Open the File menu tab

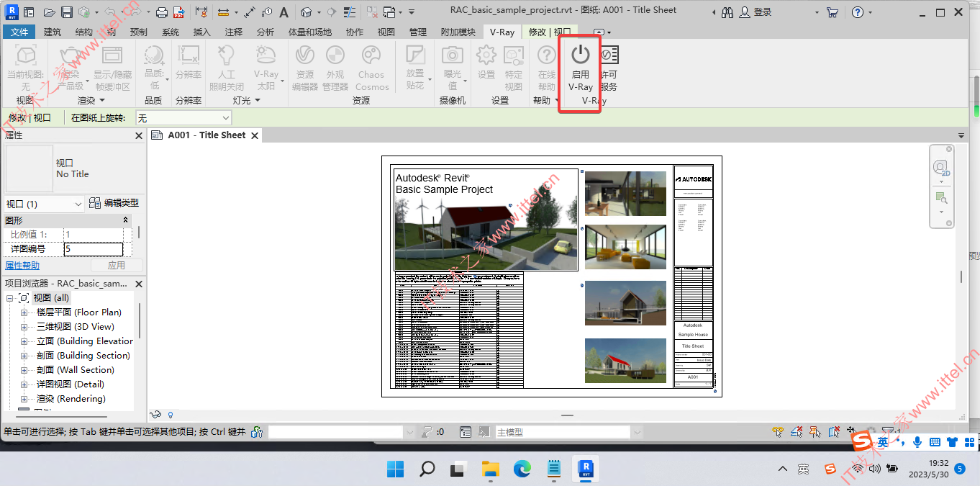(19, 32)
